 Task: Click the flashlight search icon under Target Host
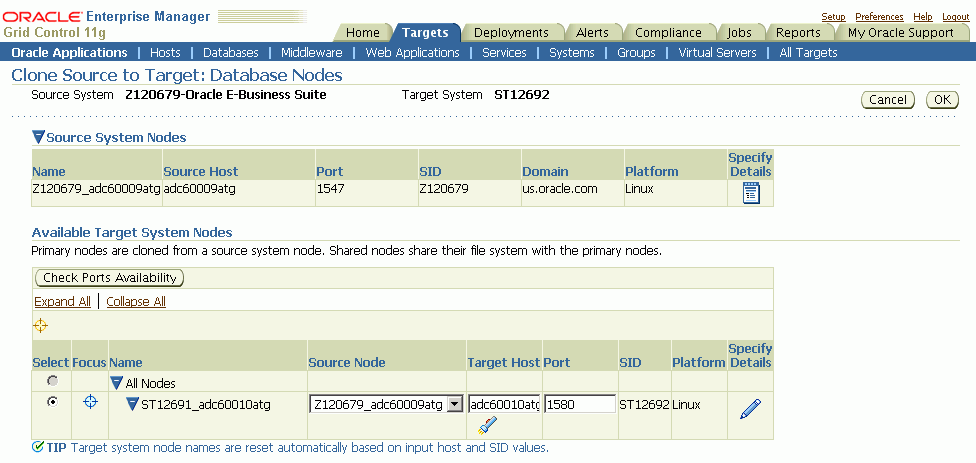point(487,425)
